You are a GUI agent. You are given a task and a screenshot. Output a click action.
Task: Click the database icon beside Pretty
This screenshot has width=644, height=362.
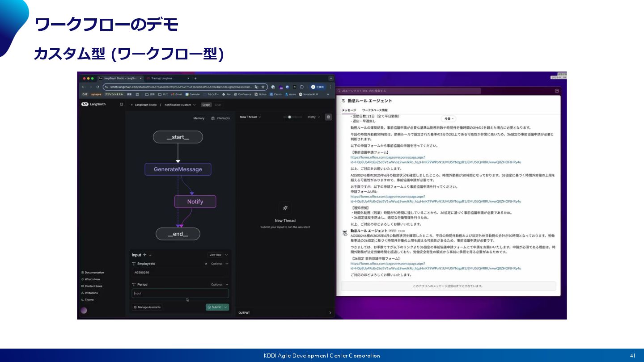tap(329, 117)
